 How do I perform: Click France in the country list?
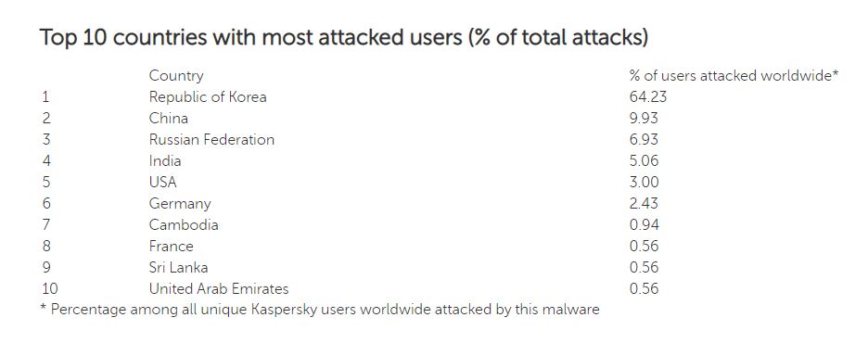click(x=171, y=247)
